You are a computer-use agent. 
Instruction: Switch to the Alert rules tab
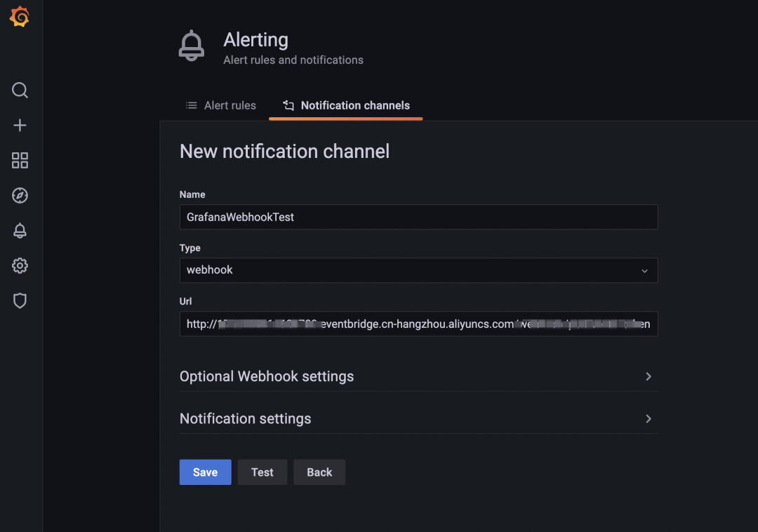(221, 105)
